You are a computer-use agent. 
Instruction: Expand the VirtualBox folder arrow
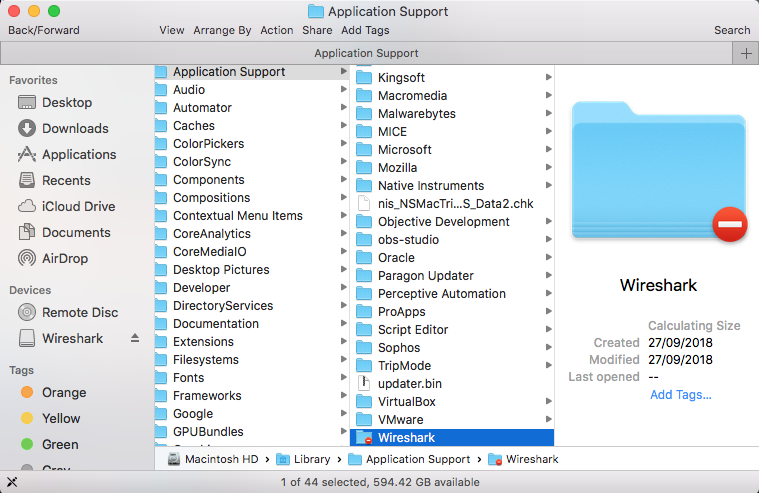click(x=548, y=402)
